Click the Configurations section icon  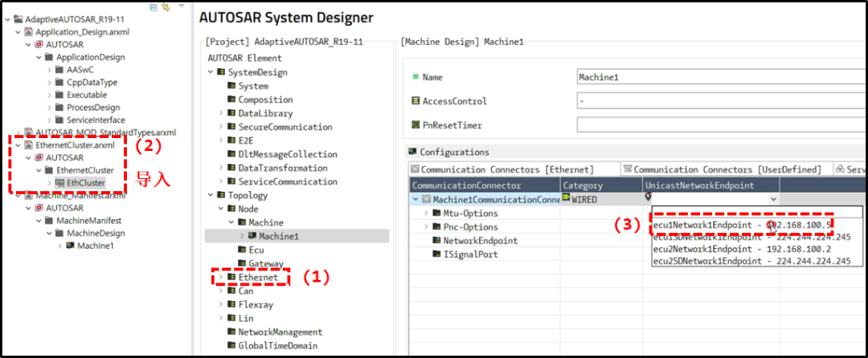pos(411,151)
